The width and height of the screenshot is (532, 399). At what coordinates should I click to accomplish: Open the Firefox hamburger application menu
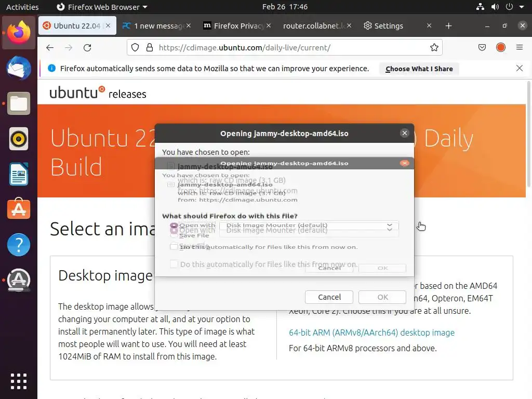[520, 47]
